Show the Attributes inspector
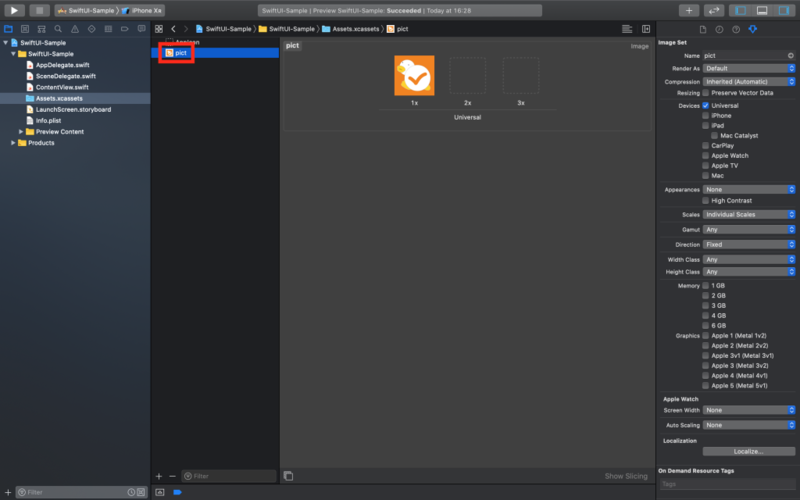The image size is (800, 500). point(753,30)
